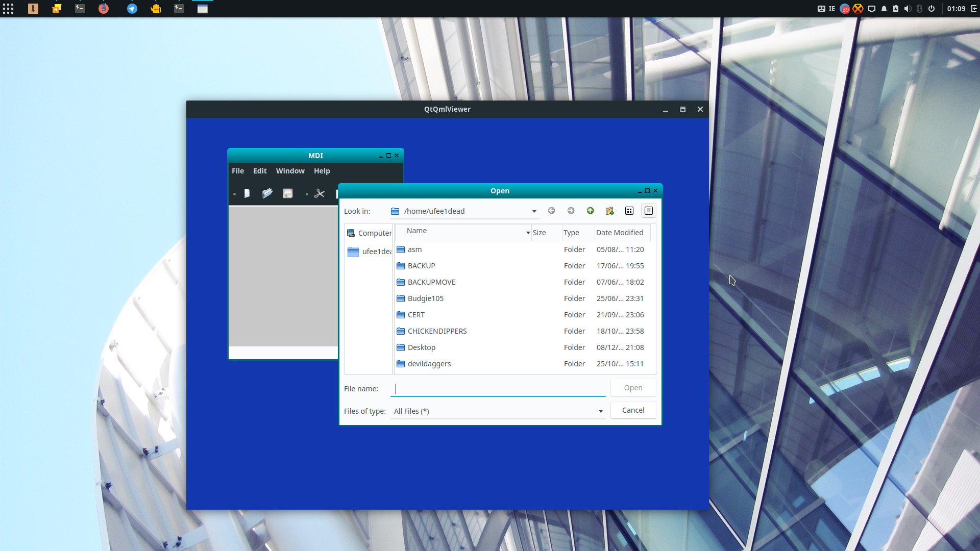
Task: Click the Open button in the dialog
Action: [633, 388]
